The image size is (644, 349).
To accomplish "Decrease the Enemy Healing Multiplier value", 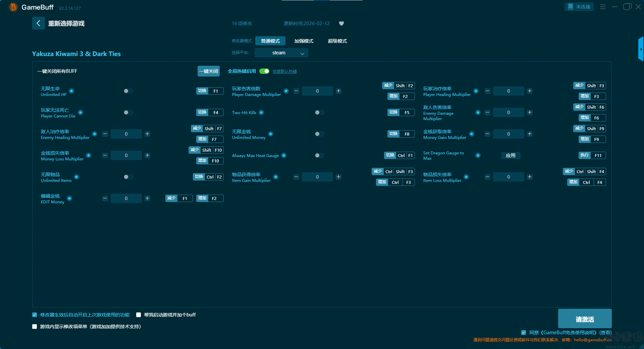I will pyautogui.click(x=105, y=134).
